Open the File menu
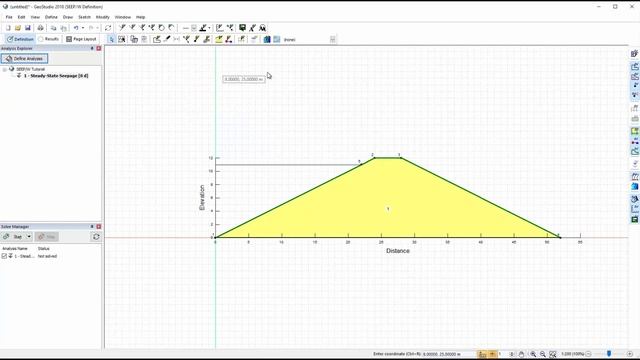 point(9,17)
